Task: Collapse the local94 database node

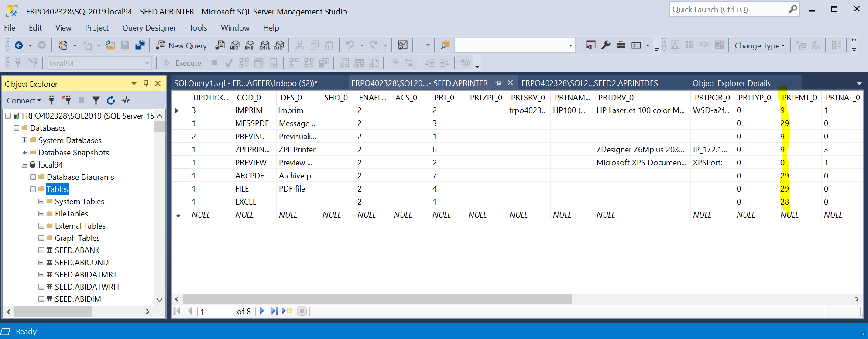Action: click(25, 165)
